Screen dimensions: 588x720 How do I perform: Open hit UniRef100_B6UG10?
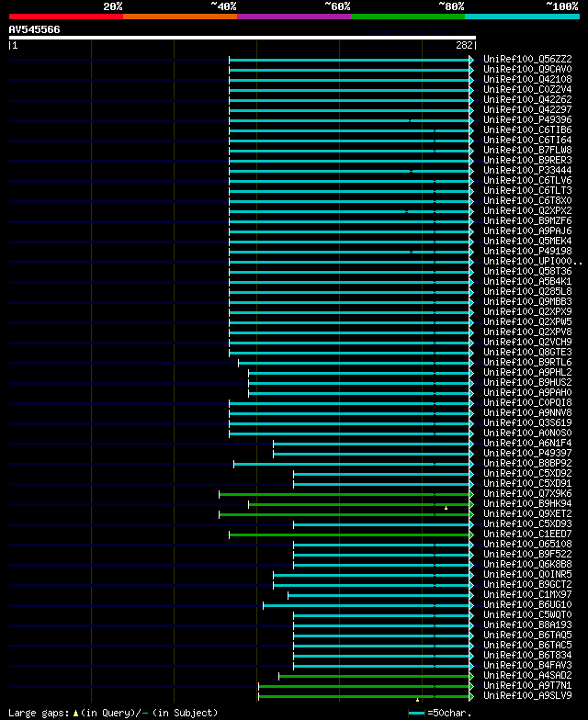coord(527,604)
